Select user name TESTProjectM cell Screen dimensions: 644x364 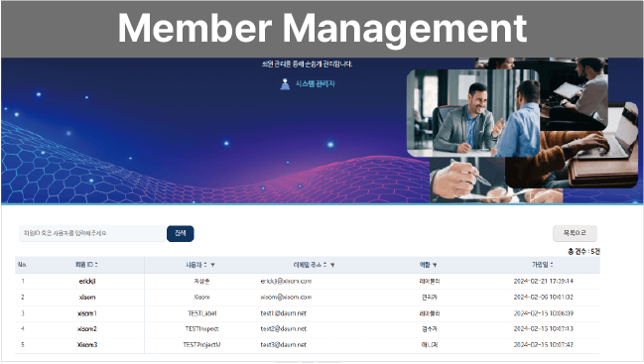coord(201,345)
